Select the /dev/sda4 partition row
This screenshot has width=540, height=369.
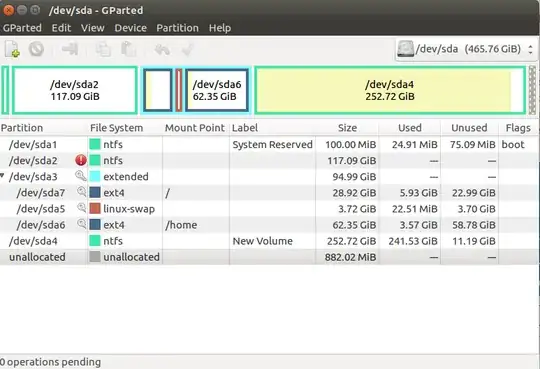tap(269, 241)
